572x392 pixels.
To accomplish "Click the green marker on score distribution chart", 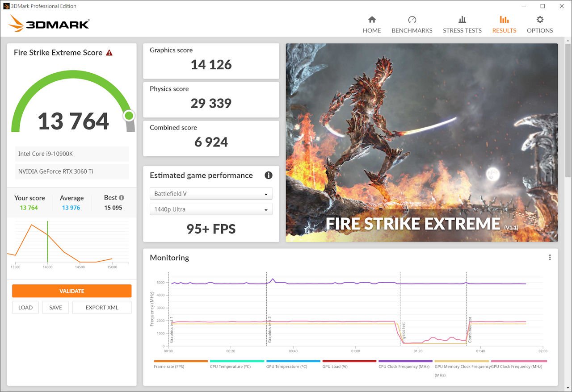I will (47, 242).
